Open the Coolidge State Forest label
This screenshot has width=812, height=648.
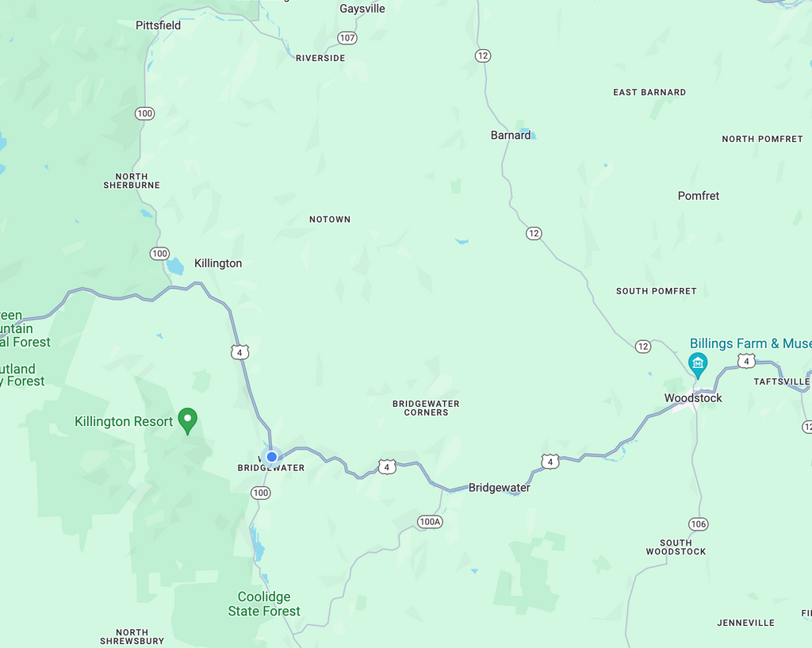point(264,604)
